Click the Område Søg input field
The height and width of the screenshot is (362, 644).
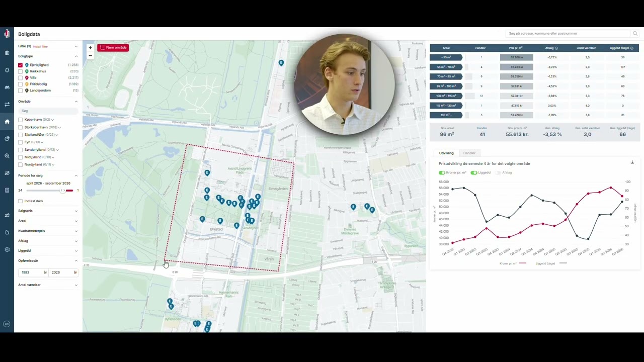[48, 111]
